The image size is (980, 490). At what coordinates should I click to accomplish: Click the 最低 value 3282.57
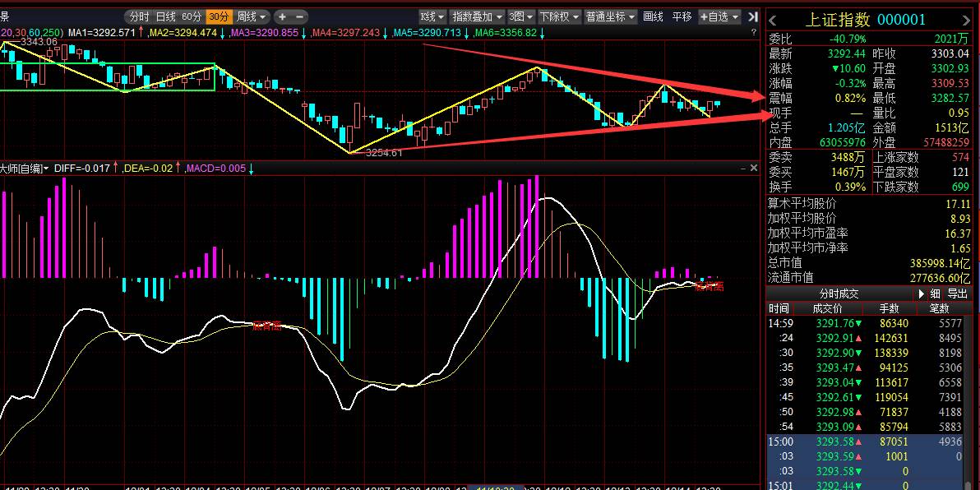pyautogui.click(x=950, y=98)
